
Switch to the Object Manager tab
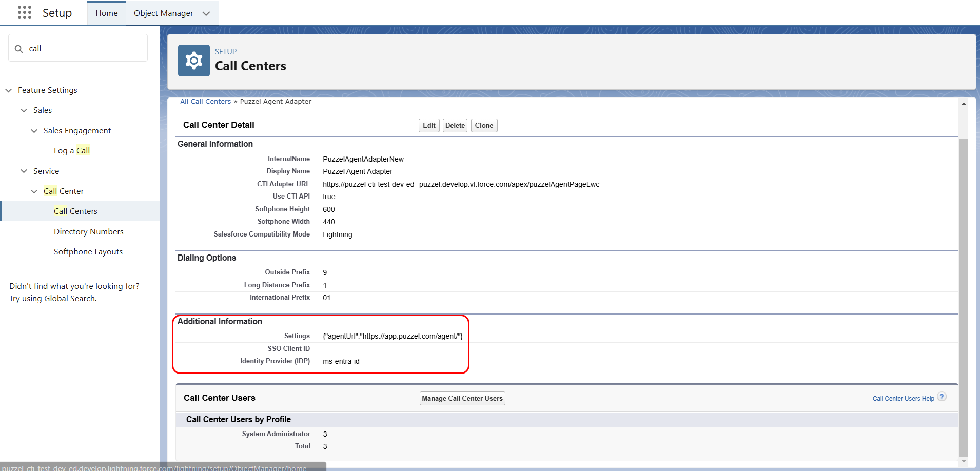point(163,13)
